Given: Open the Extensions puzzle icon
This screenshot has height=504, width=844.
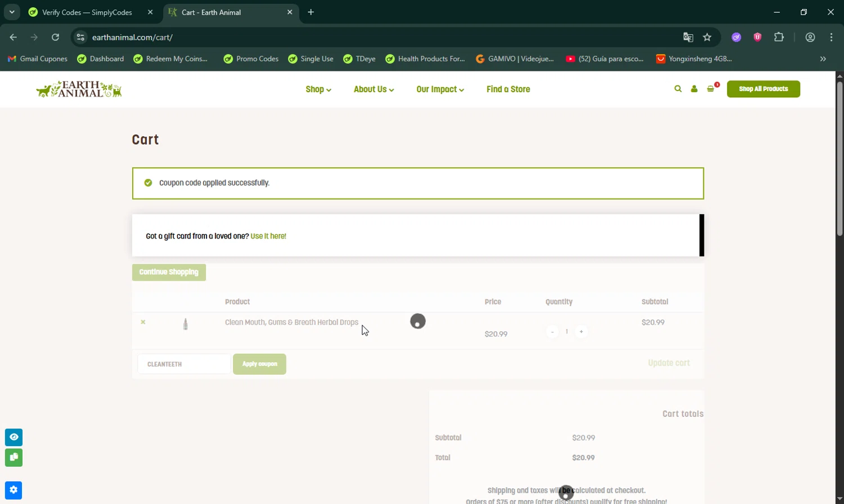Looking at the screenshot, I should [779, 37].
